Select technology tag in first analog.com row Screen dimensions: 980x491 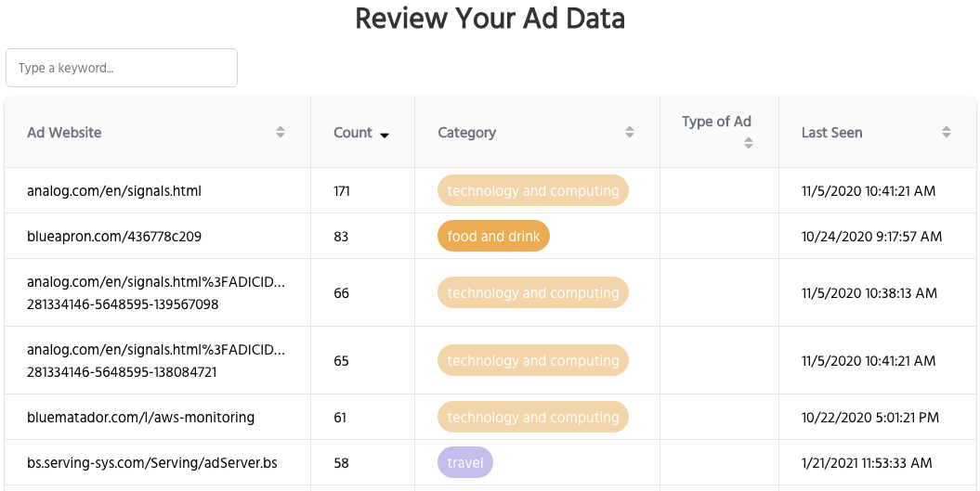click(533, 191)
